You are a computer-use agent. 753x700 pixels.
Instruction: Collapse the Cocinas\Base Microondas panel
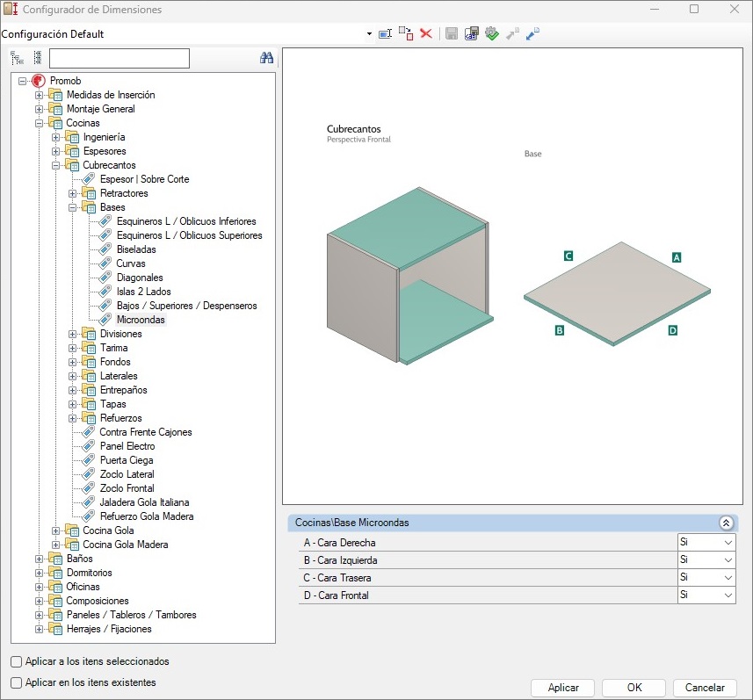(x=726, y=523)
